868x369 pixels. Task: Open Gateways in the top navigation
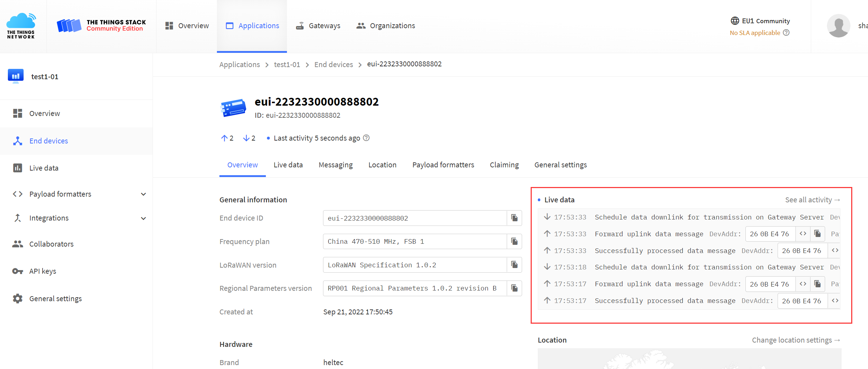pos(318,26)
